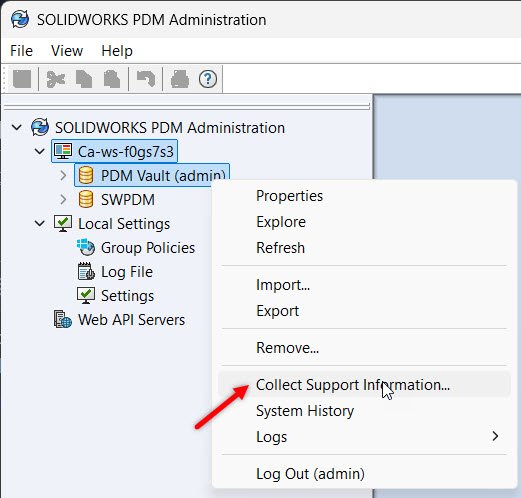Open the Logs submenu arrow
This screenshot has height=498, width=521.
point(495,436)
